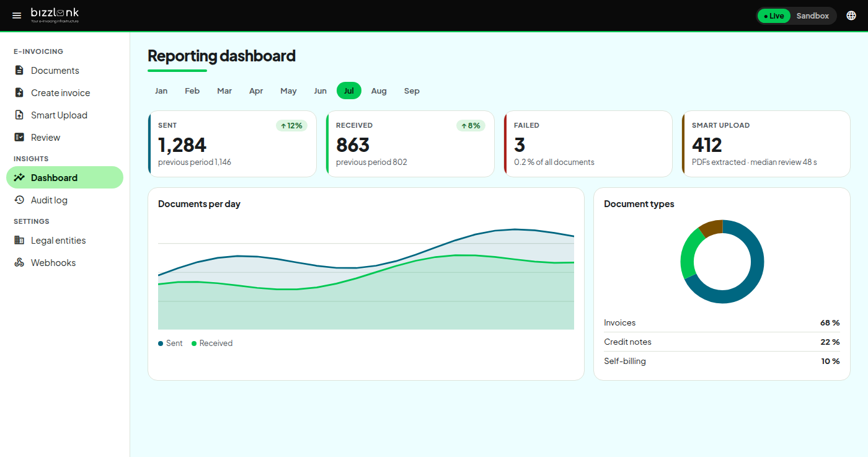This screenshot has height=457, width=868.
Task: Select the Aug month tab
Action: pyautogui.click(x=379, y=91)
